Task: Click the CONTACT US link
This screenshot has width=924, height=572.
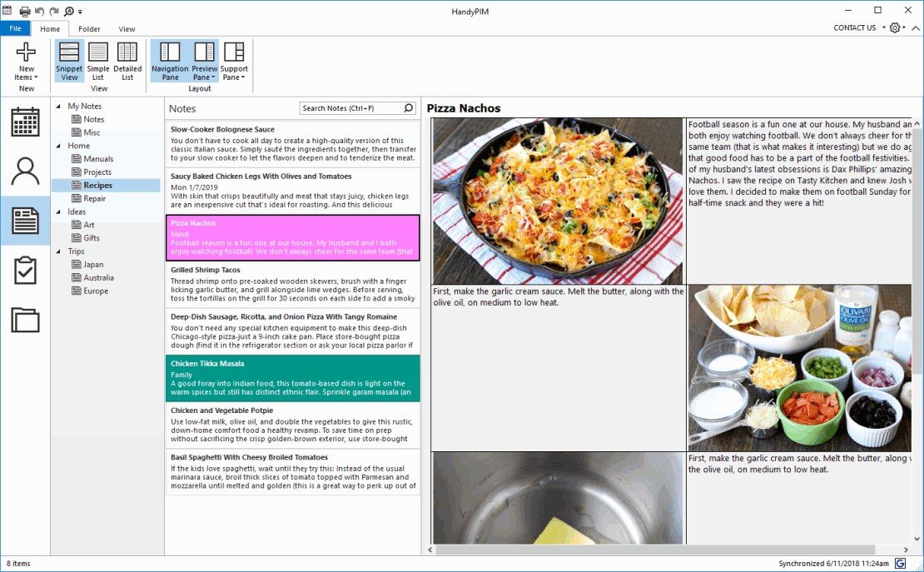Action: pyautogui.click(x=854, y=27)
